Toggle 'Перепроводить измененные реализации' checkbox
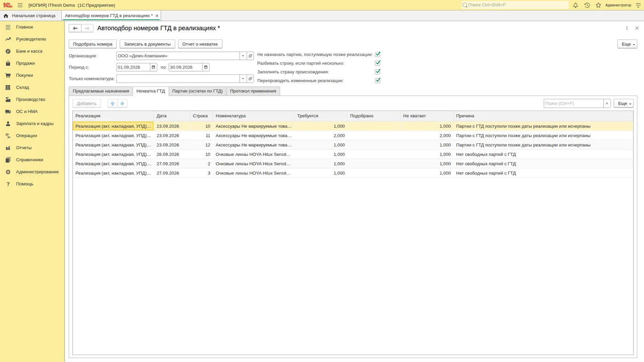This screenshot has height=362, width=644. point(378,80)
